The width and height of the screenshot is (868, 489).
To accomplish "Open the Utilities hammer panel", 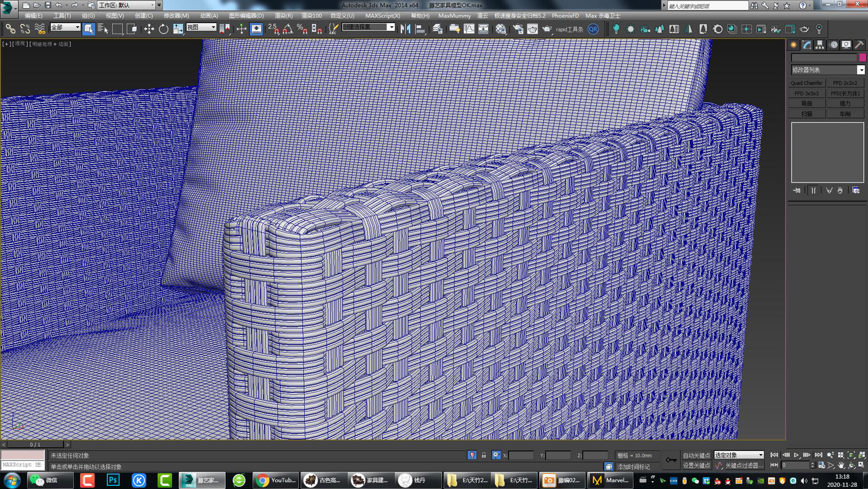I will 859,45.
